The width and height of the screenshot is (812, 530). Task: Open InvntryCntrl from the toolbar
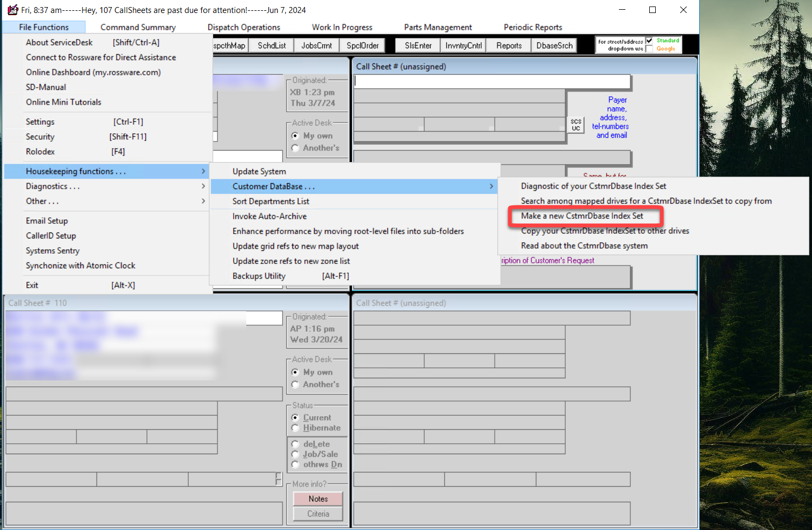pyautogui.click(x=463, y=46)
